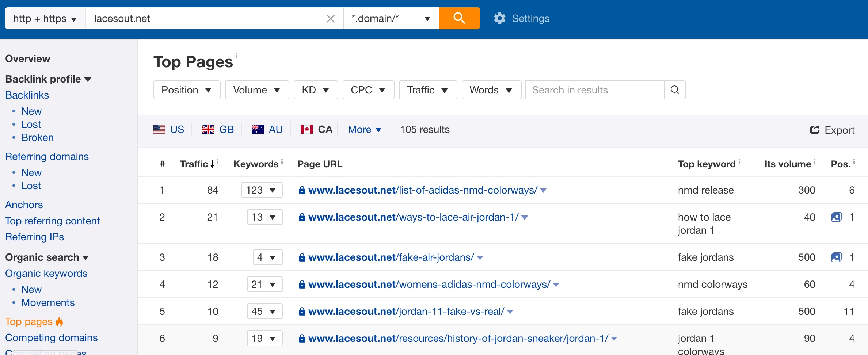
Task: Select the CA flag icon
Action: tap(307, 129)
